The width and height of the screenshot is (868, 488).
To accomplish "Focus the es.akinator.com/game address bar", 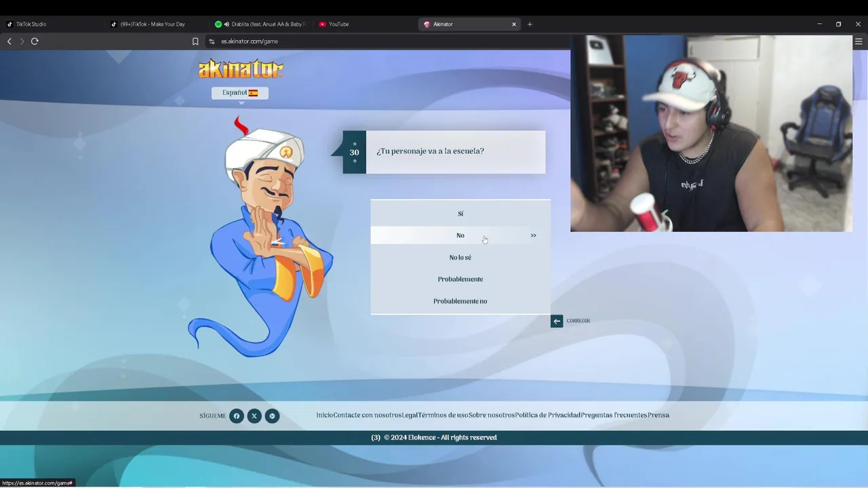I will coord(387,41).
